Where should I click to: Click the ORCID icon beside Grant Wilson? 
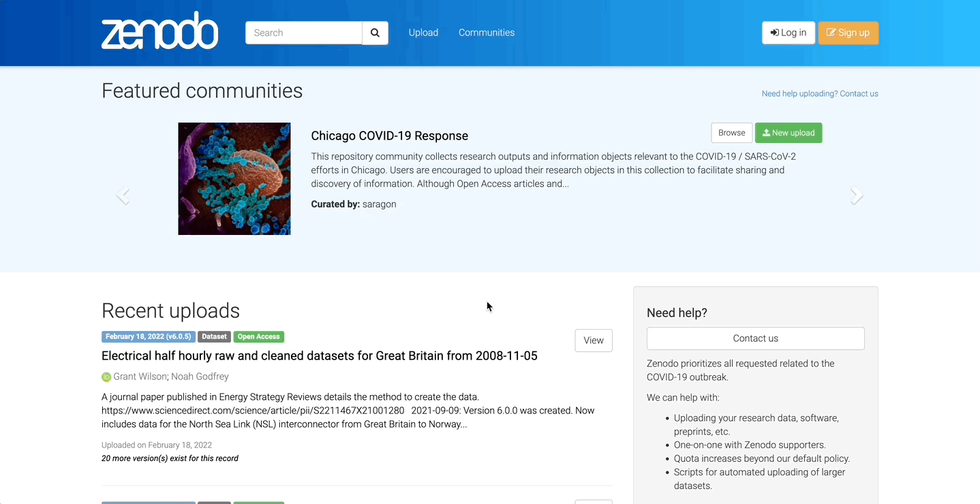(106, 377)
